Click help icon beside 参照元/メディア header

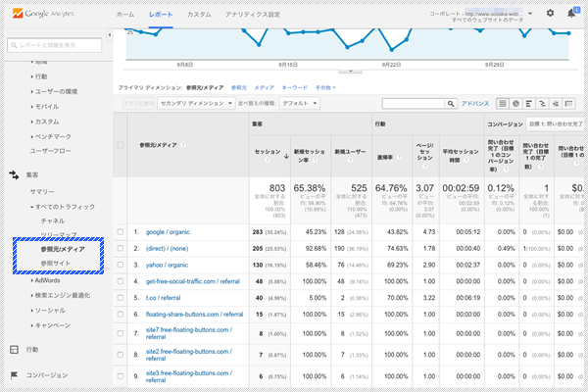[183, 145]
